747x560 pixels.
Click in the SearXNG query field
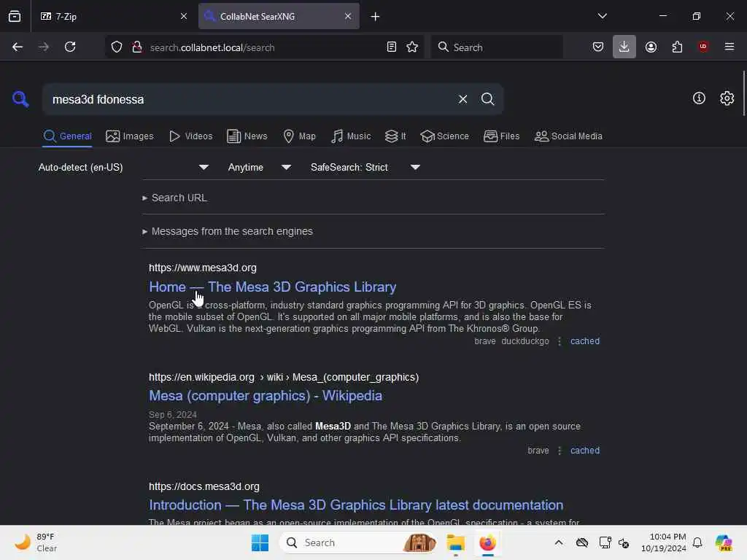(250, 99)
